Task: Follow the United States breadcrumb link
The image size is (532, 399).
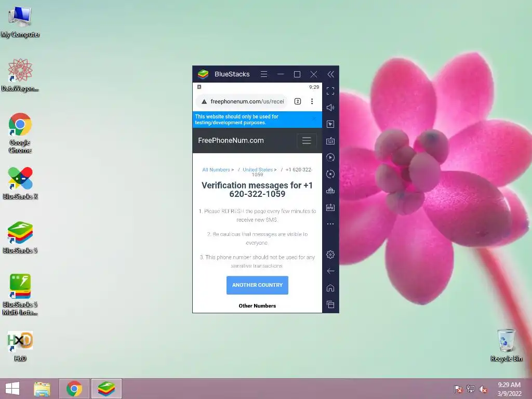Action: pyautogui.click(x=258, y=170)
